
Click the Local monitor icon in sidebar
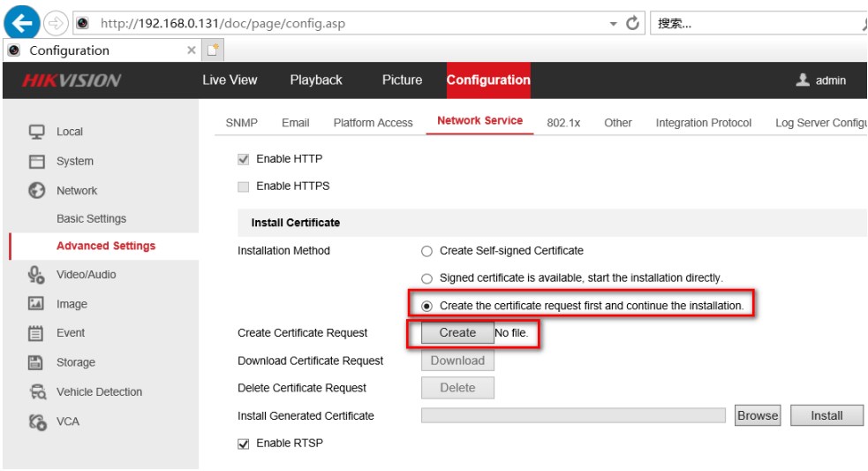click(37, 132)
